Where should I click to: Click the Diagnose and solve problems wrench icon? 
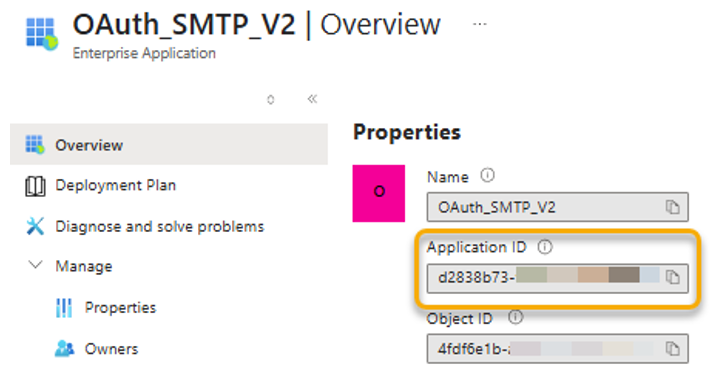(35, 226)
